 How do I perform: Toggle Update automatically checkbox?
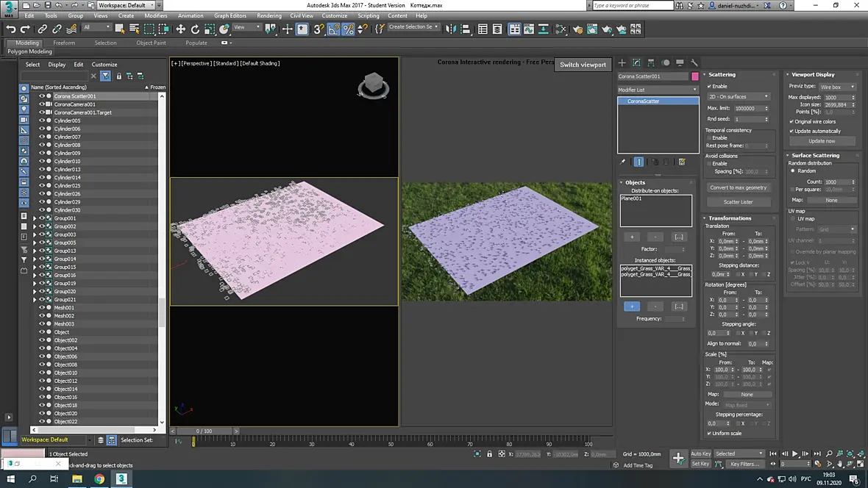[791, 131]
